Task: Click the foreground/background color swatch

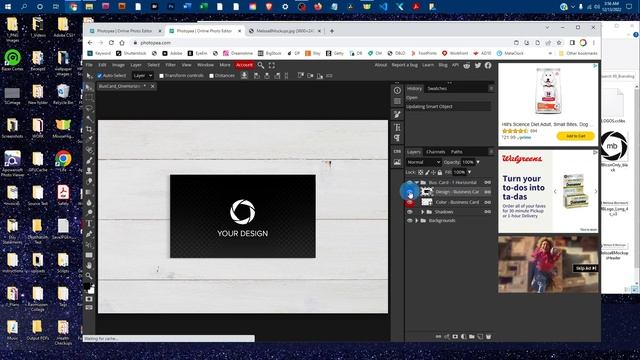Action: coord(89,288)
